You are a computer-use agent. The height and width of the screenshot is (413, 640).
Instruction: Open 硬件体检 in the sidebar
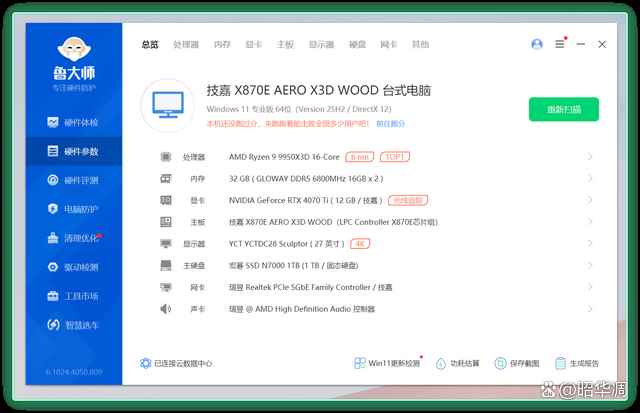point(73,122)
